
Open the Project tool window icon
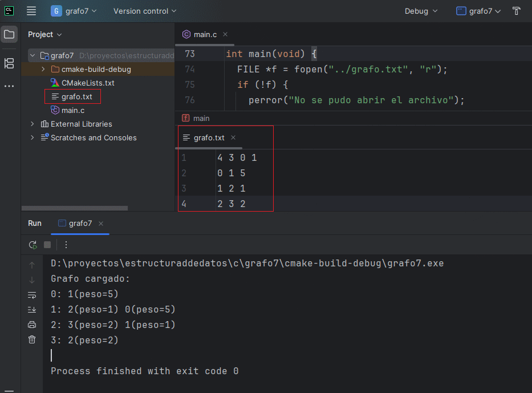tap(9, 35)
